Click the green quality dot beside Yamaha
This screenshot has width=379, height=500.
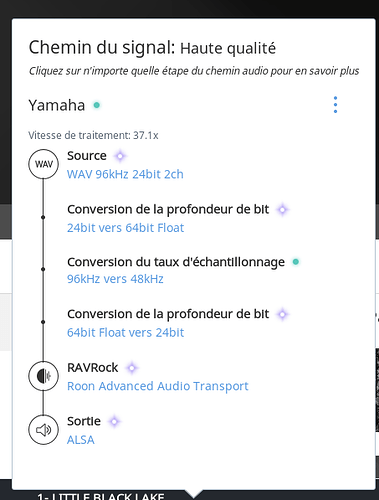tap(97, 105)
